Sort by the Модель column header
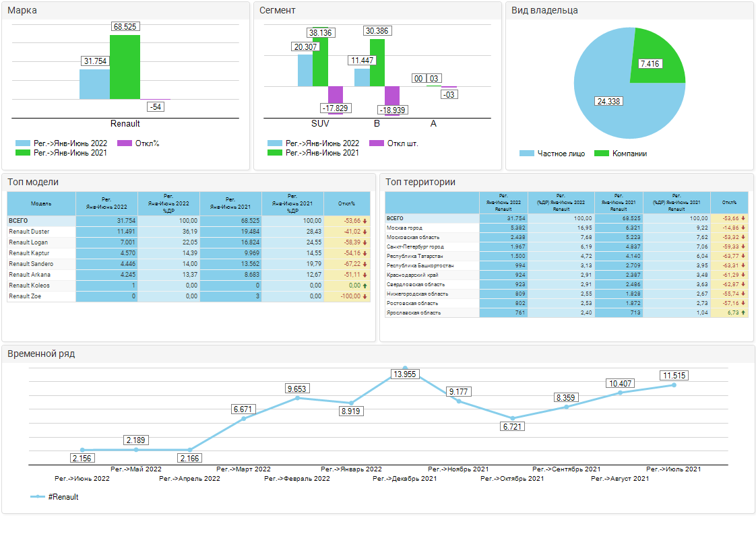This screenshot has height=534, width=756. pos(42,203)
